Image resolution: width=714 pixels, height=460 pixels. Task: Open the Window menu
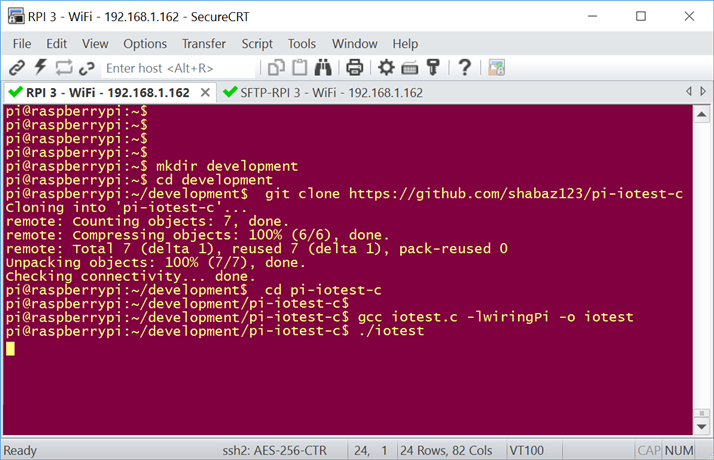pos(355,44)
